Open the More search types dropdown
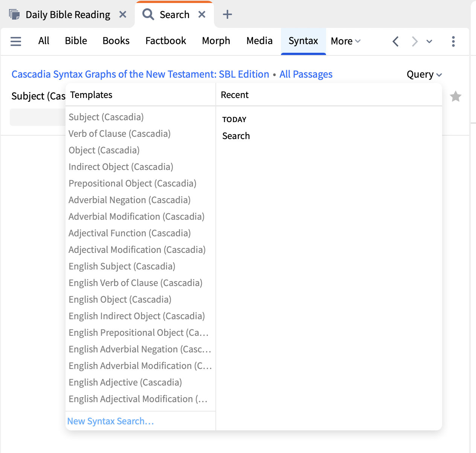 point(346,41)
